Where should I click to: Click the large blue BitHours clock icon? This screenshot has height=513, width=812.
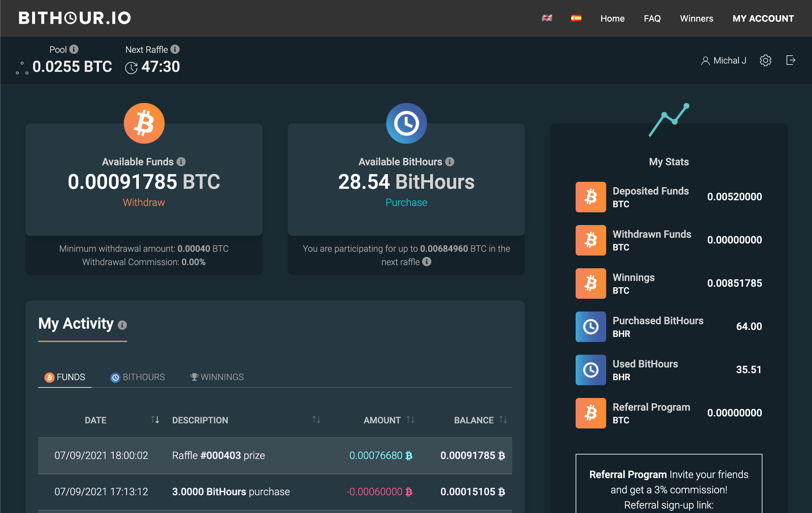pos(406,123)
